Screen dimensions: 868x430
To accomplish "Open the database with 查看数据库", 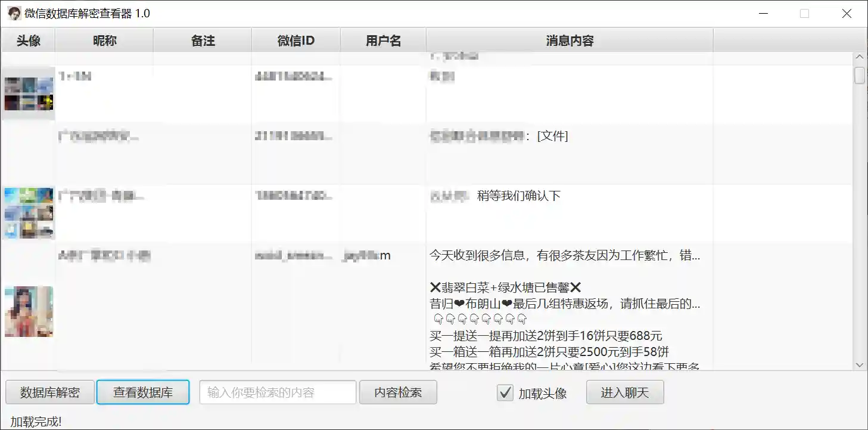I will click(x=143, y=392).
